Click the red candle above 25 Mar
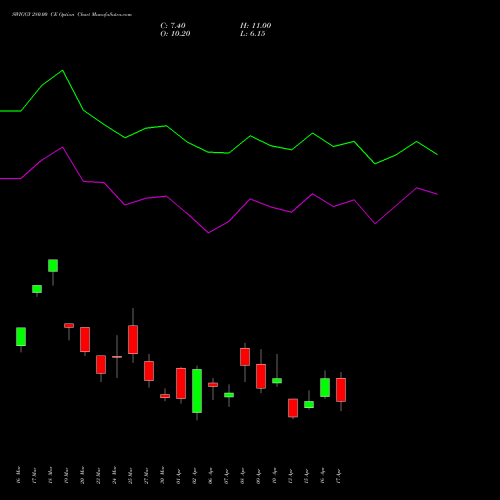Image resolution: width=500 pixels, height=500 pixels. [x=133, y=339]
